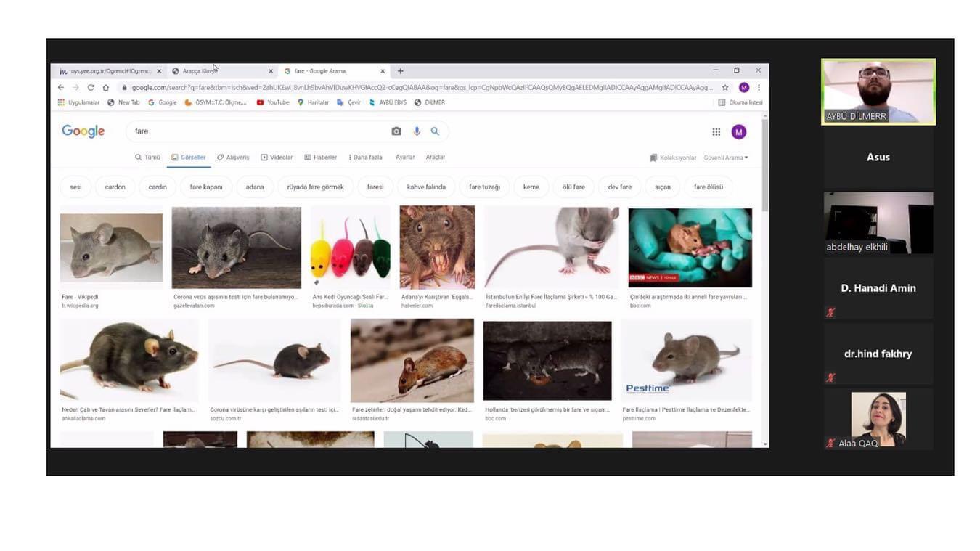Bookmark the page with star icon
This screenshot has width=980, height=551.
coord(724,88)
